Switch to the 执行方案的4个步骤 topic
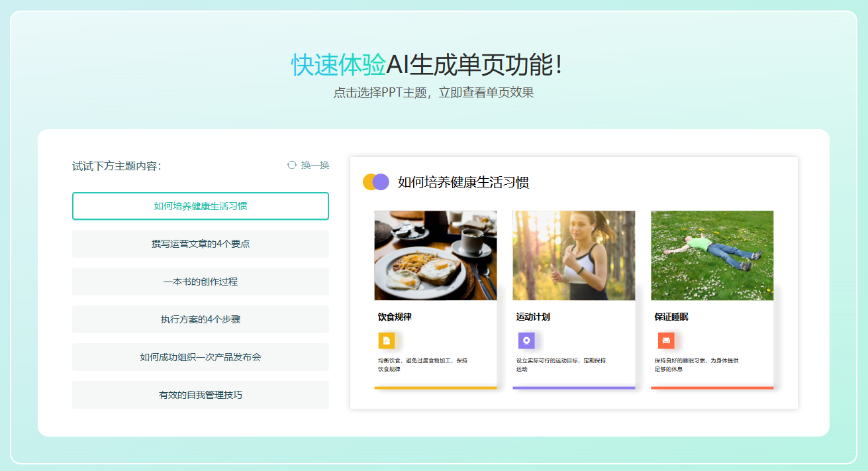Screen dimensions: 868x471 (201, 319)
